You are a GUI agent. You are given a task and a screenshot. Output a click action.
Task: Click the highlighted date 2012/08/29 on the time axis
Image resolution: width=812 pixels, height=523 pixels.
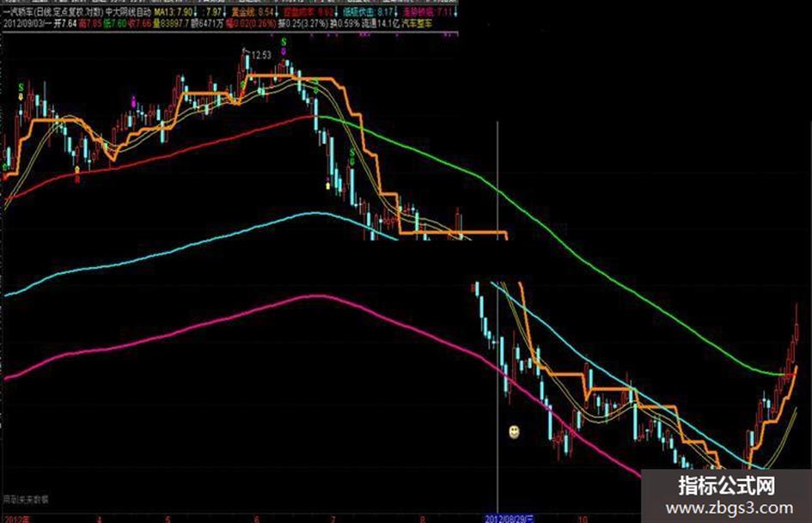(509, 519)
